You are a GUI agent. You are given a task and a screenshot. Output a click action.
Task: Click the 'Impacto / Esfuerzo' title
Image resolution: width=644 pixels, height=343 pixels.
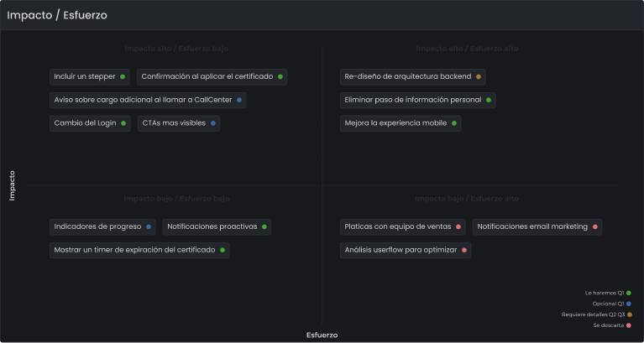[57, 15]
